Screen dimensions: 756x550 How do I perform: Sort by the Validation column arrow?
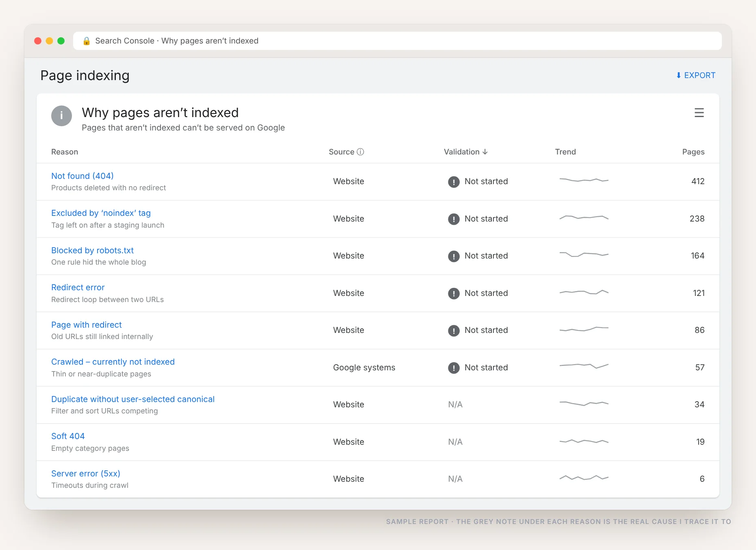485,152
